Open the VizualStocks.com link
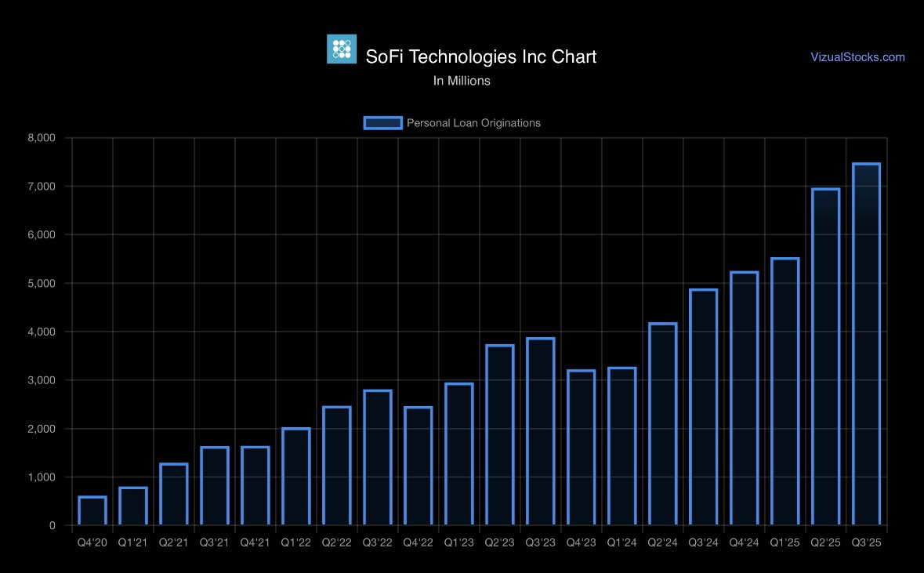Image resolution: width=924 pixels, height=573 pixels. pyautogui.click(x=857, y=57)
